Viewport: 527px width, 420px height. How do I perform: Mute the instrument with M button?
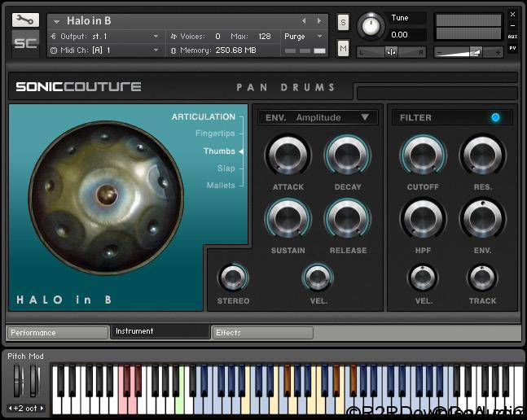tap(343, 49)
